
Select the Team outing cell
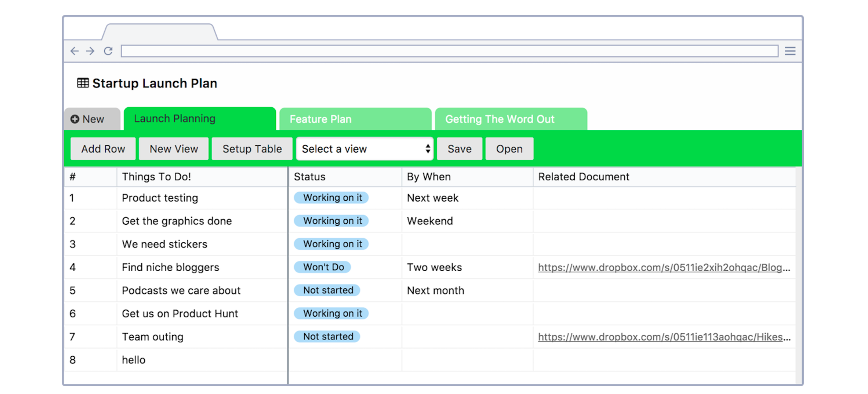coord(202,337)
